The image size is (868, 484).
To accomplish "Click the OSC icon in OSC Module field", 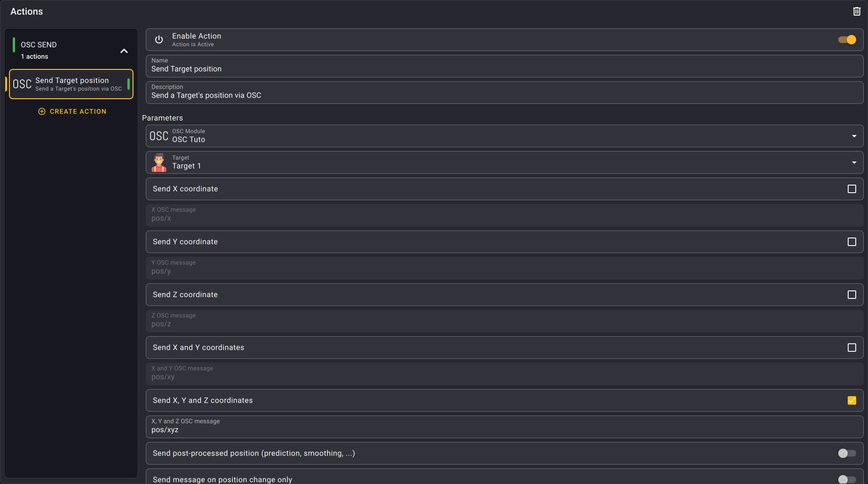I will (x=159, y=136).
